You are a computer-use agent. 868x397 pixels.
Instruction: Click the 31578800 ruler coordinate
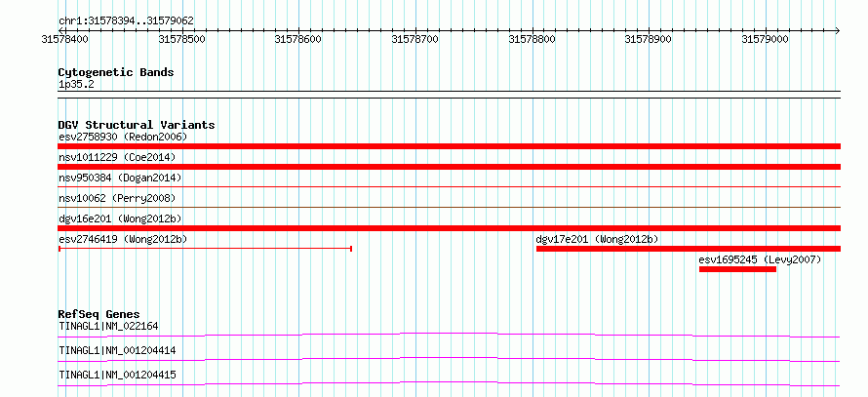533,39
